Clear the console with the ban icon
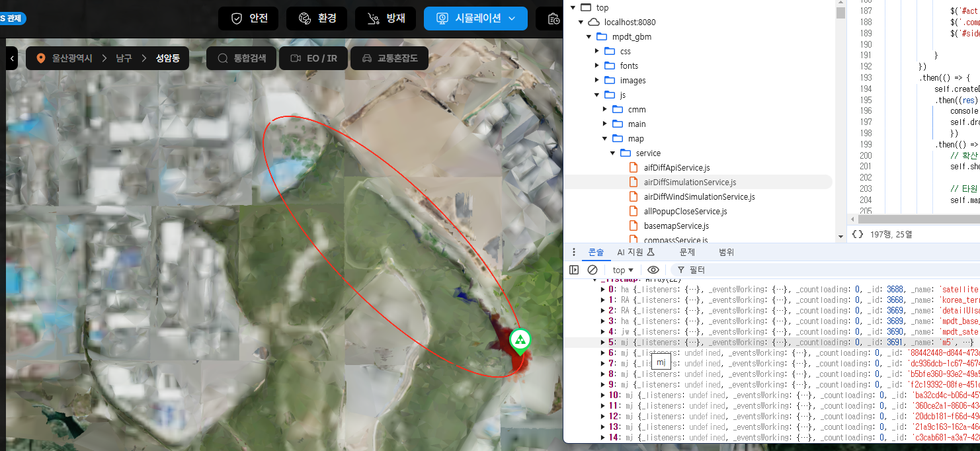Viewport: 980px width, 451px height. click(592, 270)
